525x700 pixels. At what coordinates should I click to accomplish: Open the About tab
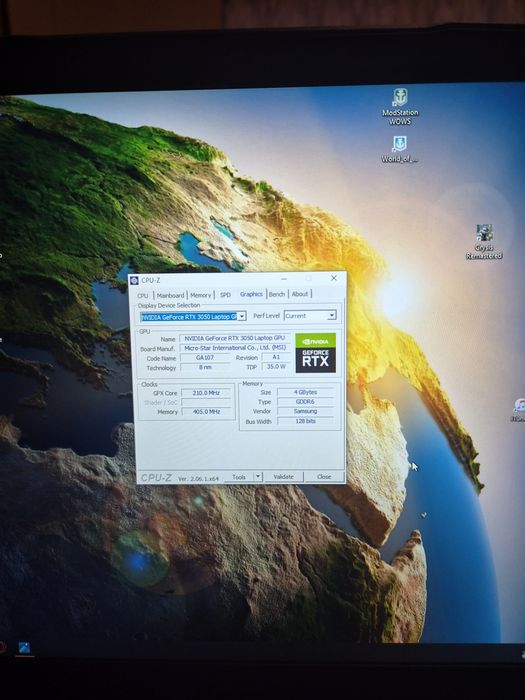tap(300, 294)
